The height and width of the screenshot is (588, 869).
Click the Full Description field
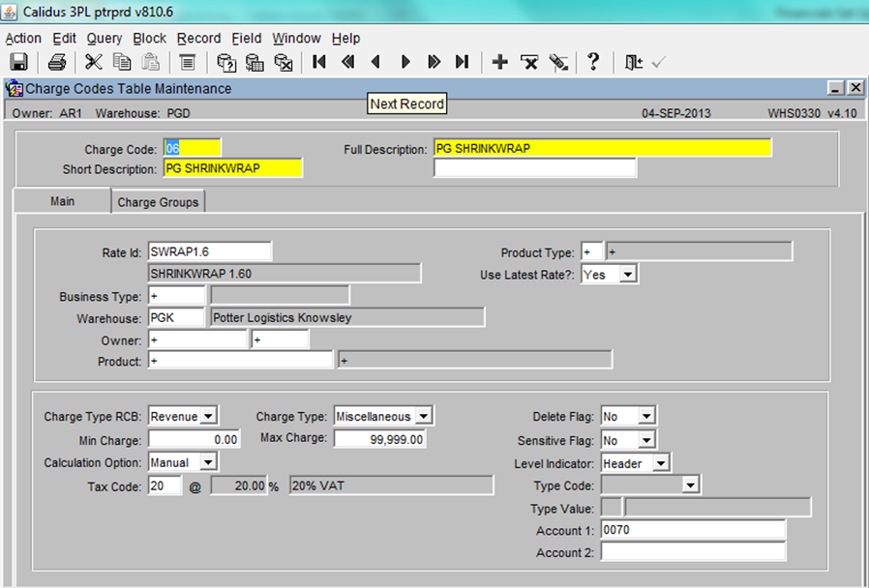(603, 148)
